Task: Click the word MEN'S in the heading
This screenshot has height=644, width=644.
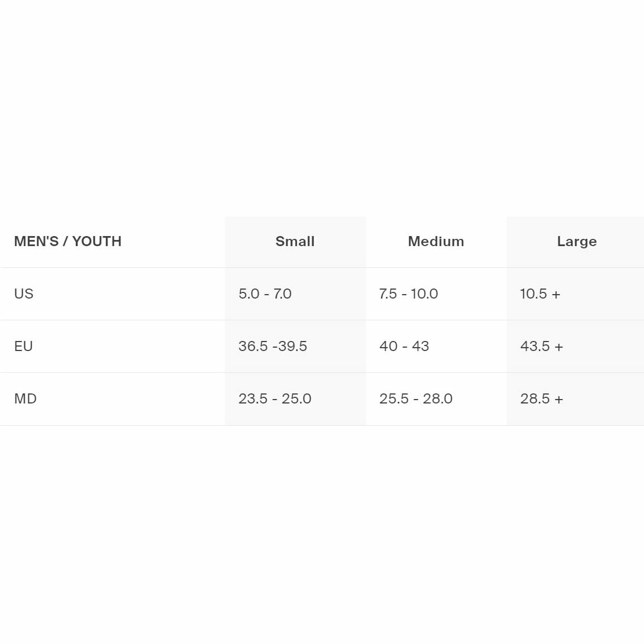Action: (x=36, y=241)
